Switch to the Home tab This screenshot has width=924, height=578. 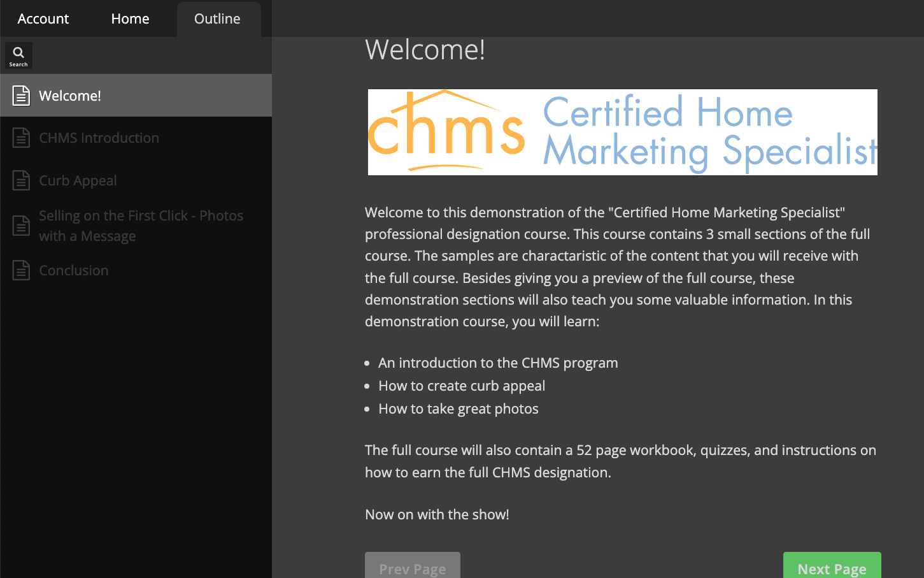point(130,19)
